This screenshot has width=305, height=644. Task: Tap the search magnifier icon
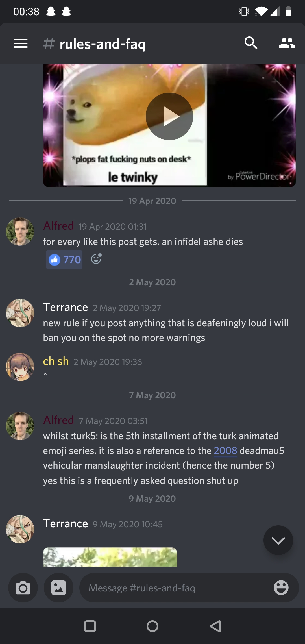[x=251, y=43]
